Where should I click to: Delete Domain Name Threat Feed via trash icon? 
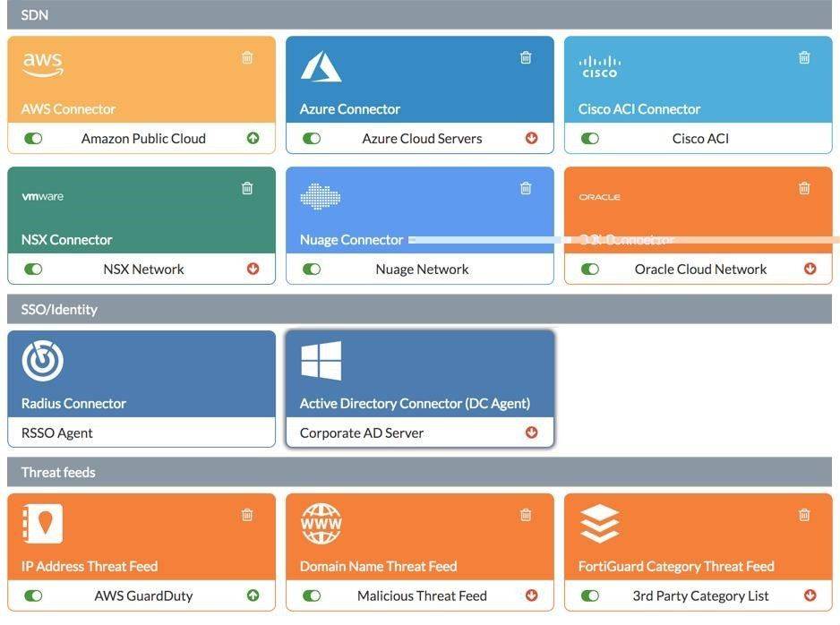(x=526, y=515)
